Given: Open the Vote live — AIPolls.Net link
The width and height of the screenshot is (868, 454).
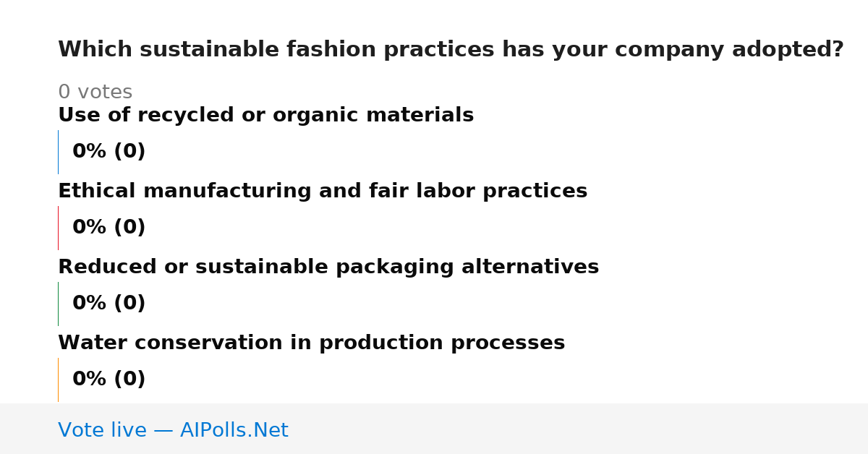Looking at the screenshot, I should (173, 430).
